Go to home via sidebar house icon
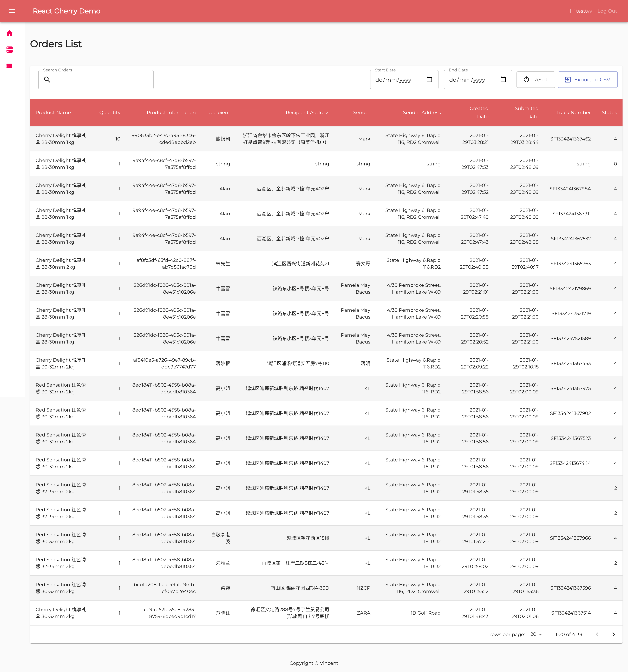This screenshot has height=672, width=628. [x=9, y=33]
